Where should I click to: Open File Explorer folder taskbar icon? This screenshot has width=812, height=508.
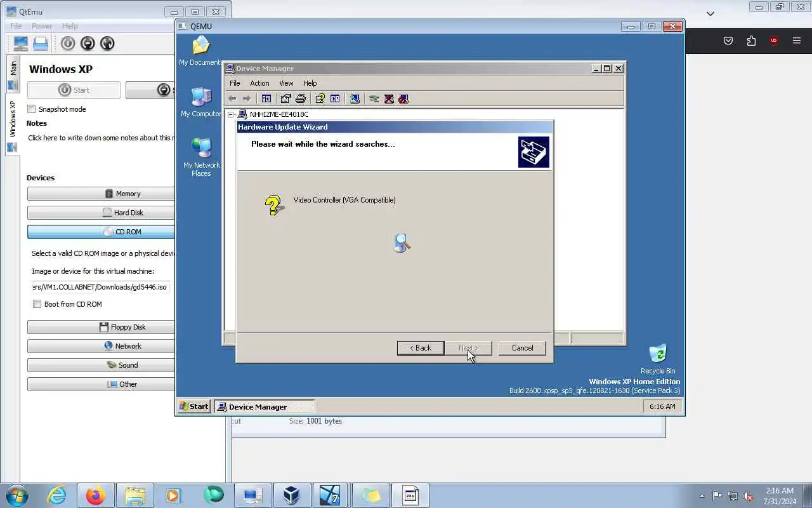[x=135, y=495]
